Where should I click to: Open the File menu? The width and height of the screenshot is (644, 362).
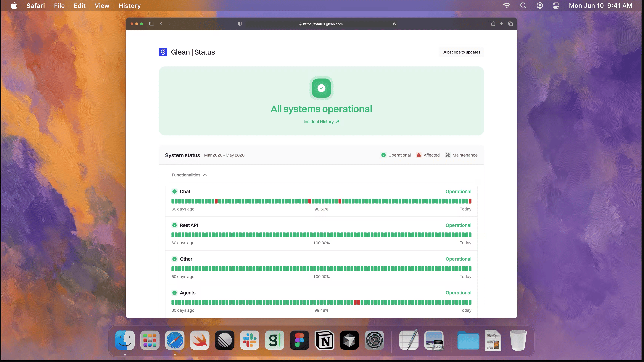(59, 6)
